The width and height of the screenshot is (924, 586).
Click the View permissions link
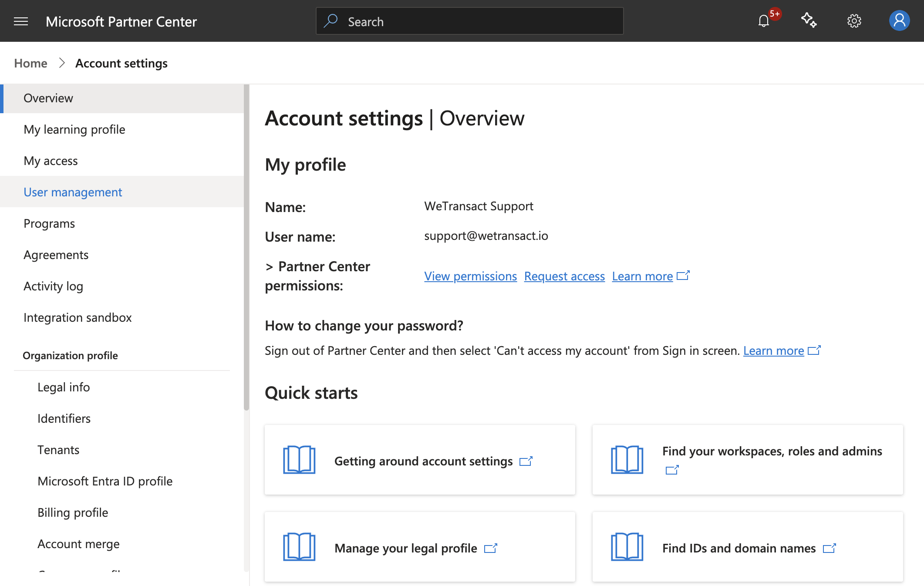pos(470,276)
